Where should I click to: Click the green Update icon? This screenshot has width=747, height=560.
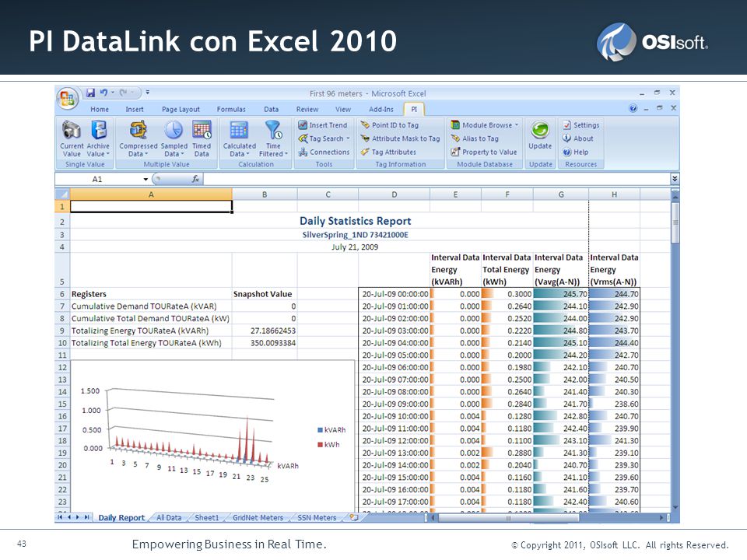(540, 130)
